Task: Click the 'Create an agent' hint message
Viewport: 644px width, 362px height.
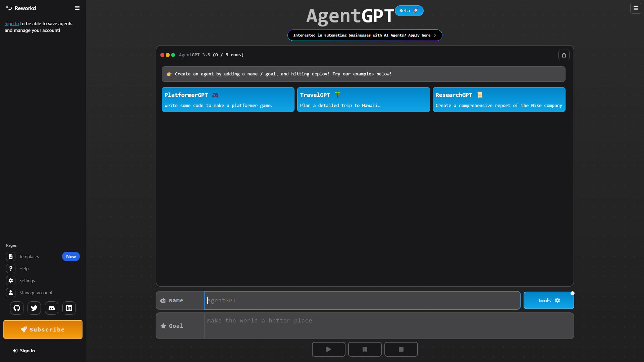Action: pos(364,74)
